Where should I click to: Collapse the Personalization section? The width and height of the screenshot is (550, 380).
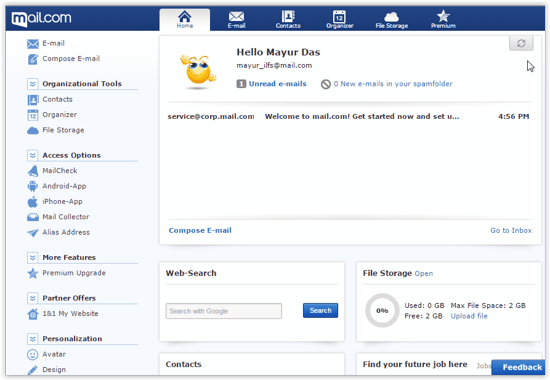click(32, 339)
